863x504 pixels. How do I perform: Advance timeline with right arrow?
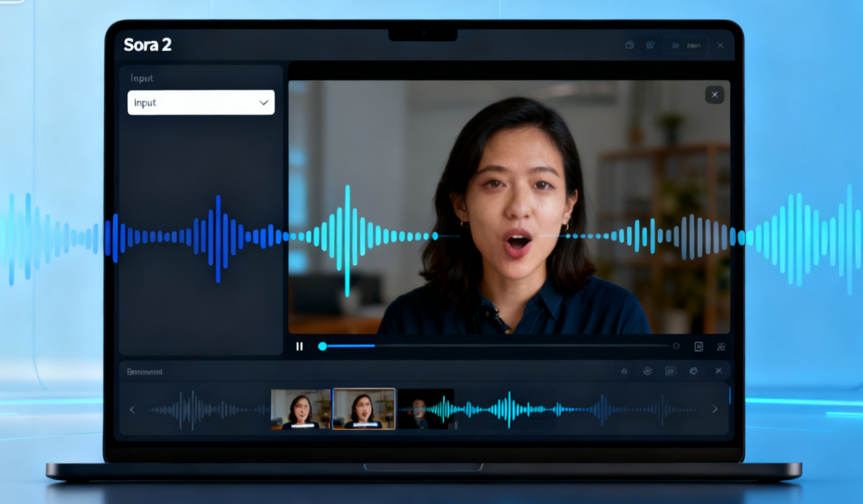[715, 409]
